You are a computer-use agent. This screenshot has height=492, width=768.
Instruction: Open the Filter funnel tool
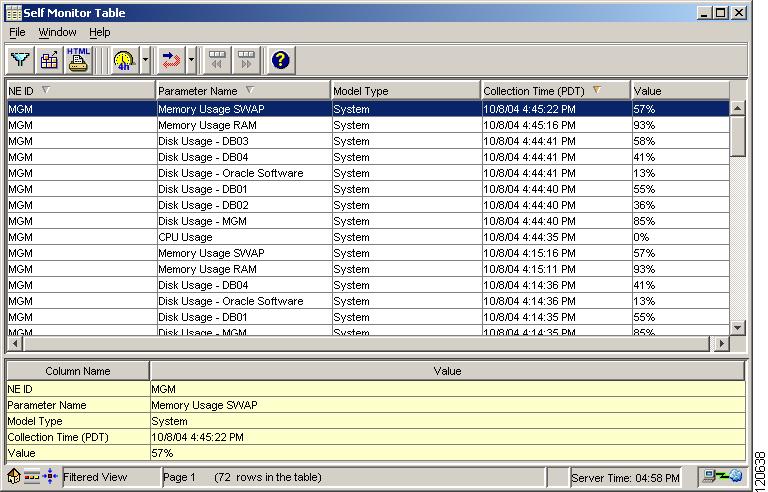point(20,60)
